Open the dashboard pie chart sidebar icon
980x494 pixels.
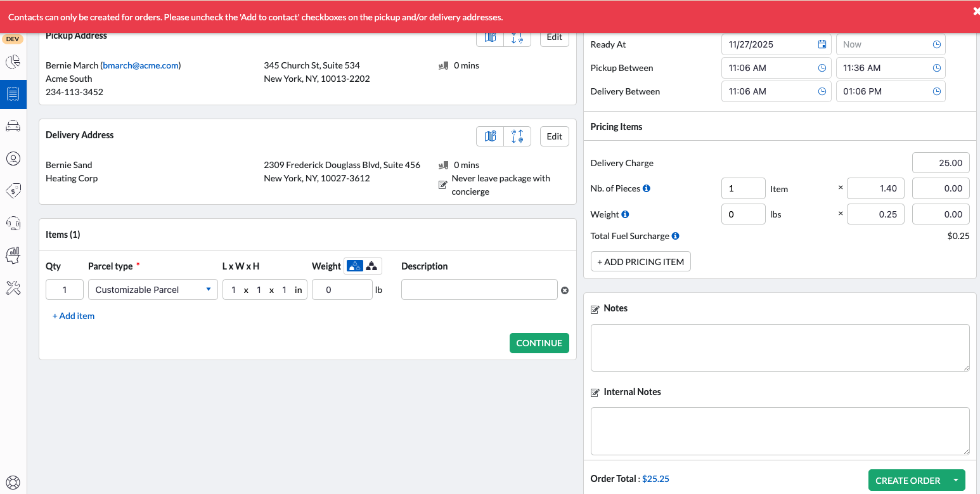click(13, 62)
